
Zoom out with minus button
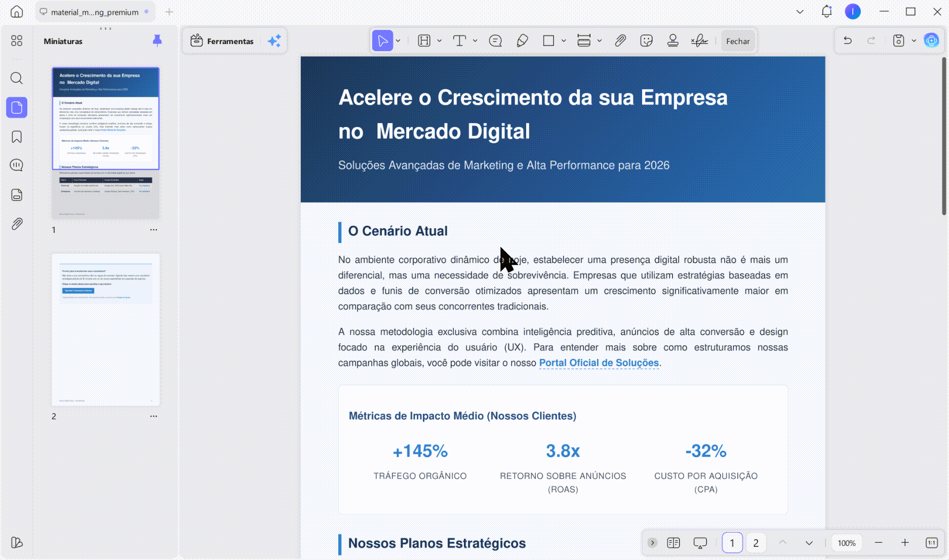[879, 543]
